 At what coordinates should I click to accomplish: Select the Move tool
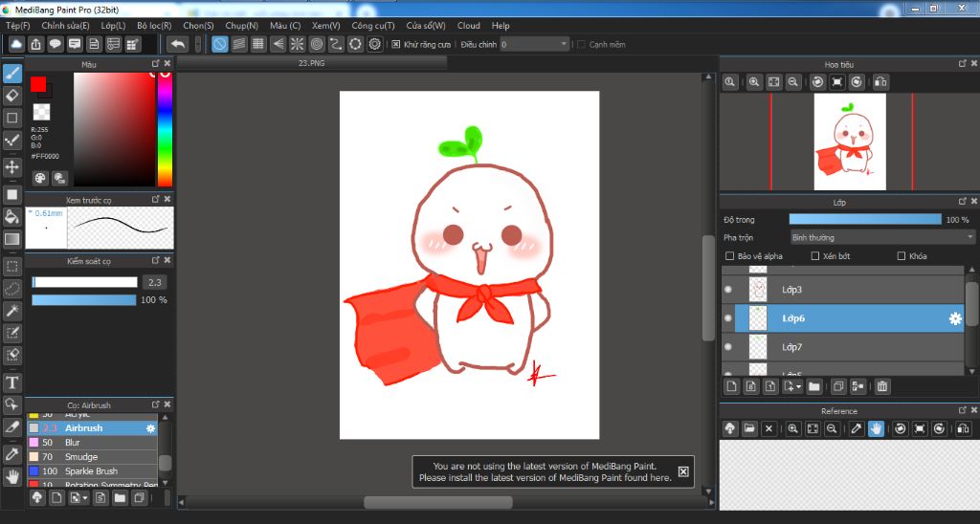pyautogui.click(x=11, y=166)
